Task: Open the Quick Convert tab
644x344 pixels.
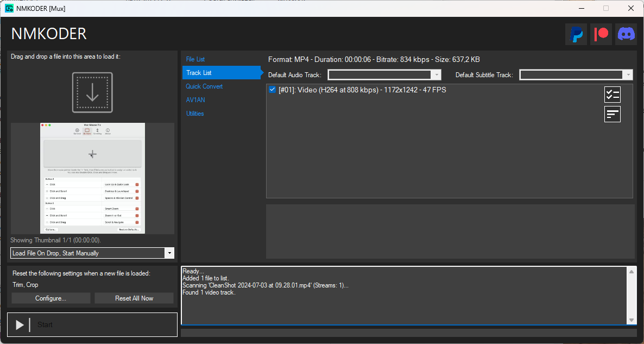Action: [x=204, y=86]
